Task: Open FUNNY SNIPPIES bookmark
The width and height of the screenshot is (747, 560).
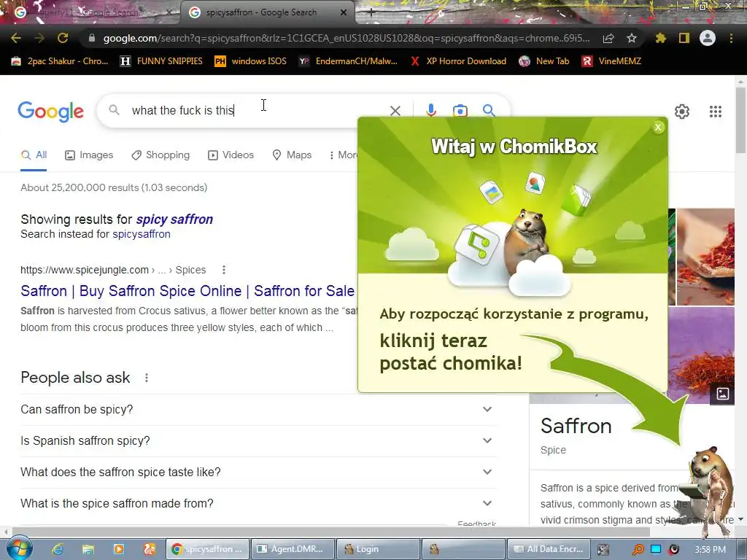Action: 161,61
